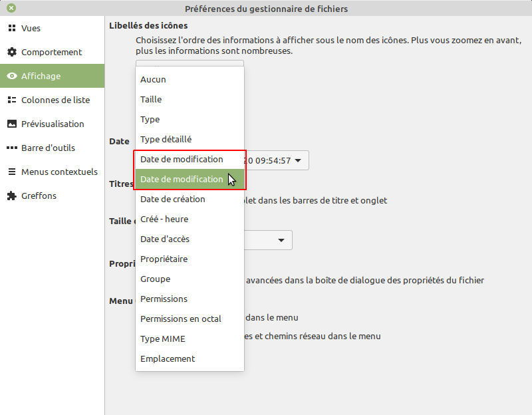Select Propriétaire in the list
This screenshot has height=415, width=532.
tap(190, 259)
